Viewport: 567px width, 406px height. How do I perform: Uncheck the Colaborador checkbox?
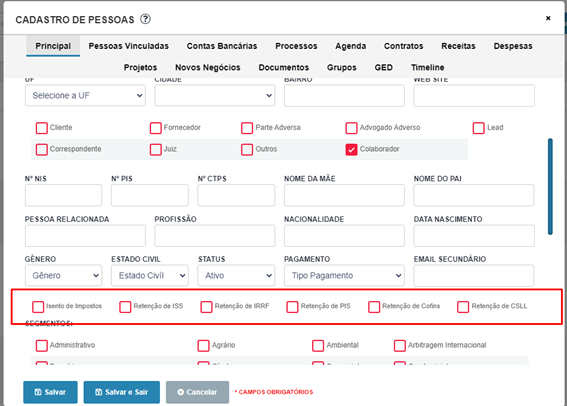click(x=351, y=149)
